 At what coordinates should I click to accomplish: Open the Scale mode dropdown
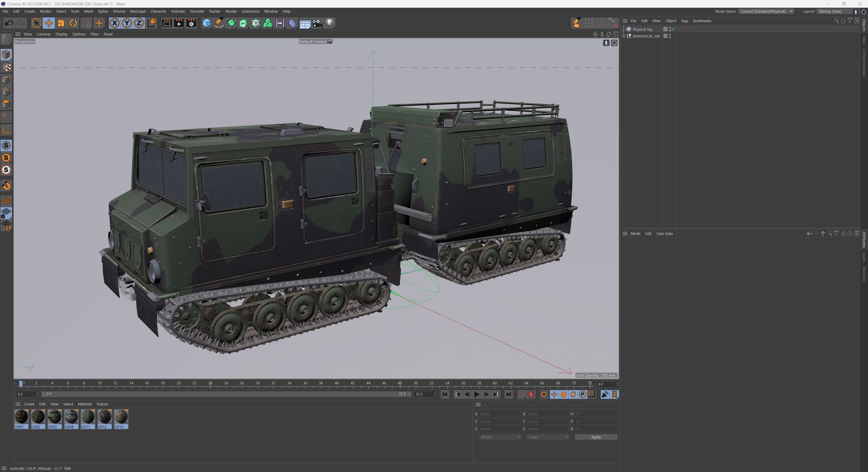pos(548,437)
